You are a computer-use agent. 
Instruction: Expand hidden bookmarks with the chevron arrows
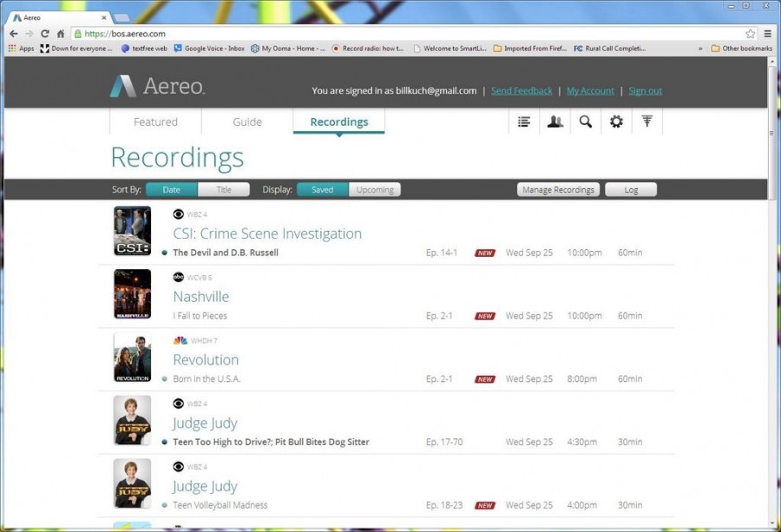(x=699, y=48)
